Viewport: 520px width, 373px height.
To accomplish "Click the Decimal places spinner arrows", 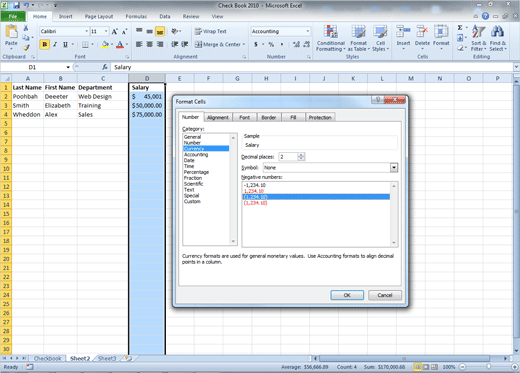I will [301, 157].
